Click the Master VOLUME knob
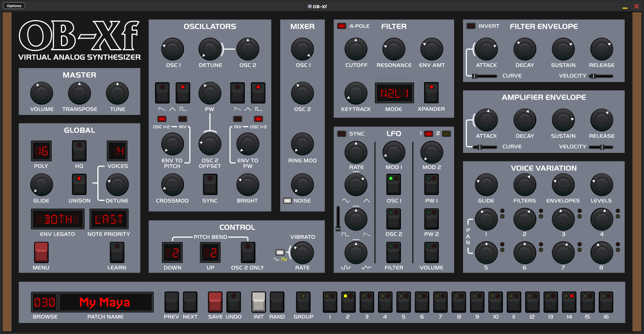Viewport: 644px width, 334px height. pyautogui.click(x=41, y=93)
